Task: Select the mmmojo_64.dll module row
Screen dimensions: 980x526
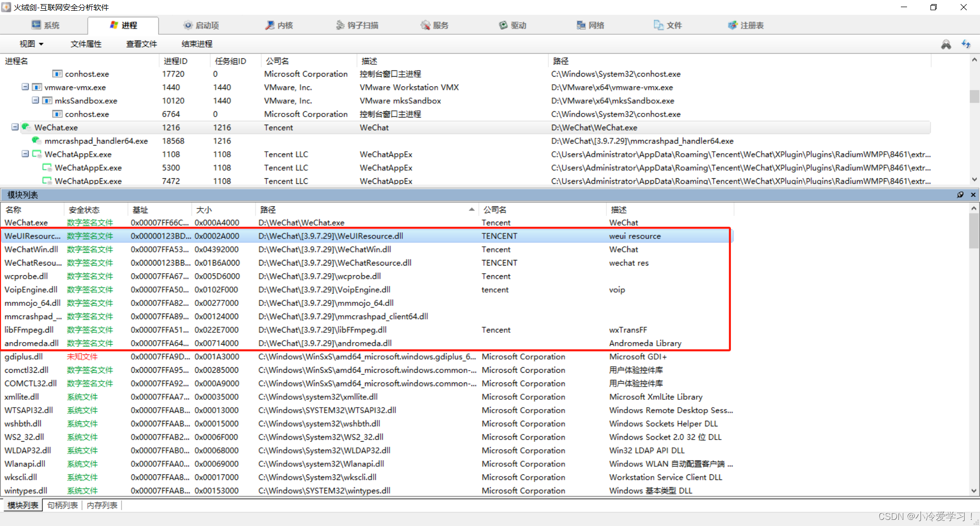Action: [367, 303]
